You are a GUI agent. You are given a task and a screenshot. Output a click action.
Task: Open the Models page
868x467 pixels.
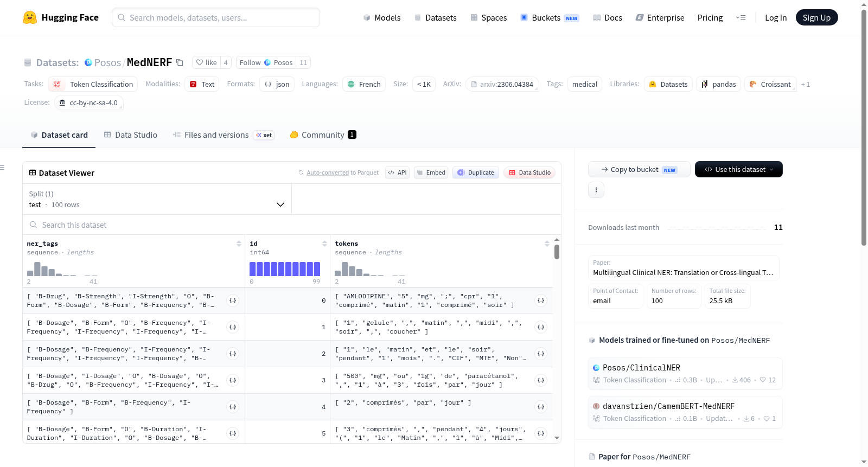tap(382, 18)
